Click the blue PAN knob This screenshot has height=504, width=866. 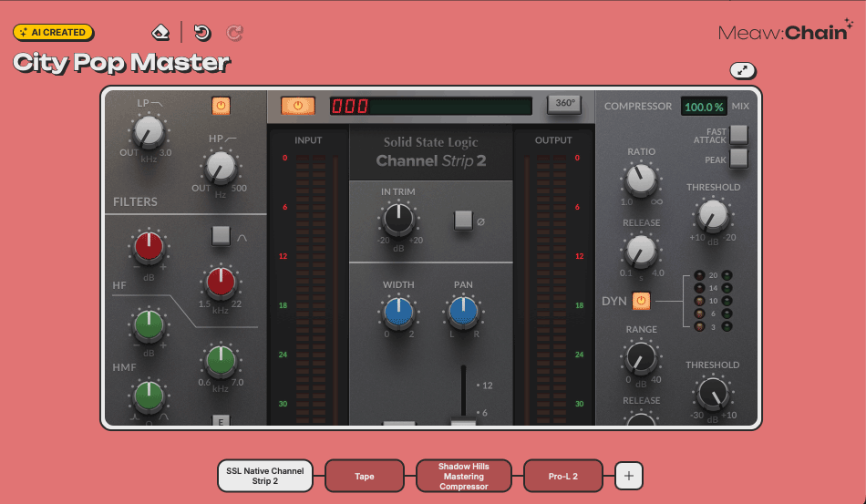click(463, 312)
